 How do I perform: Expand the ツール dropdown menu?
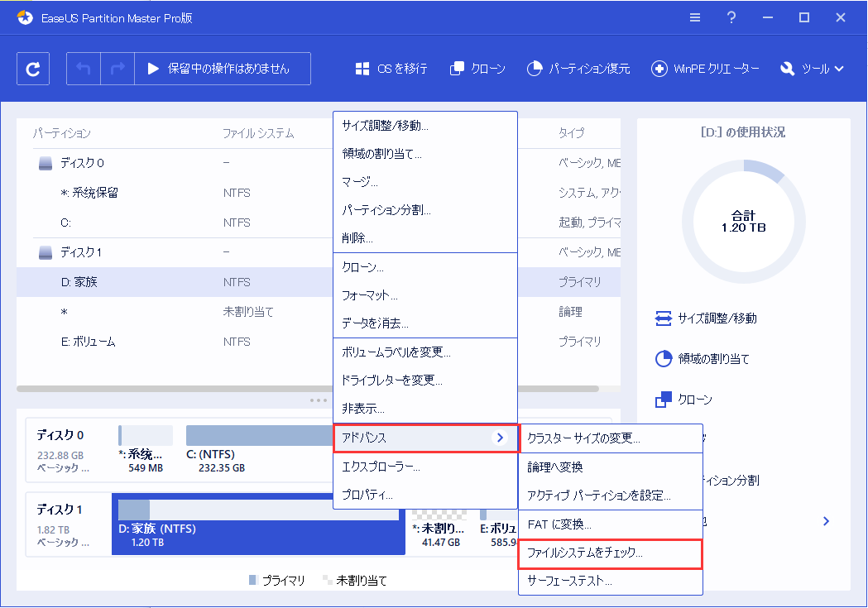tap(812, 69)
